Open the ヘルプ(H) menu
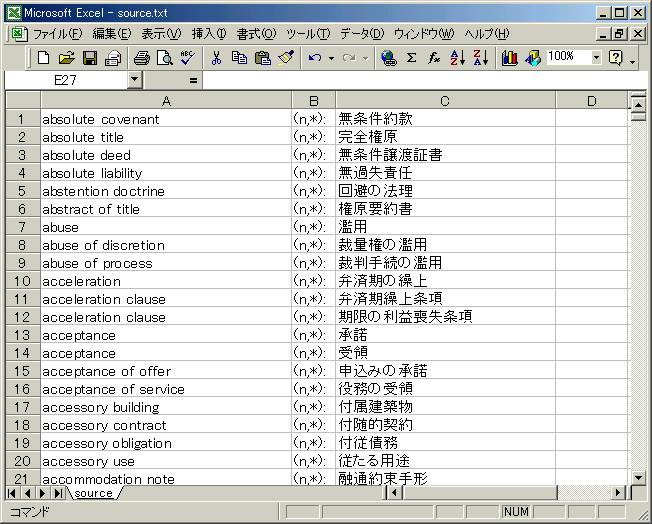652x524 pixels. tap(487, 34)
